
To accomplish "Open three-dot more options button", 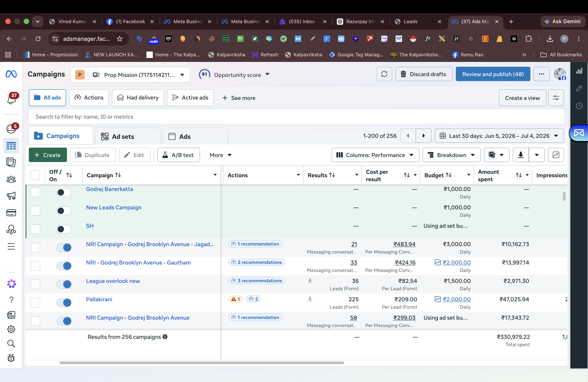I will coord(541,74).
